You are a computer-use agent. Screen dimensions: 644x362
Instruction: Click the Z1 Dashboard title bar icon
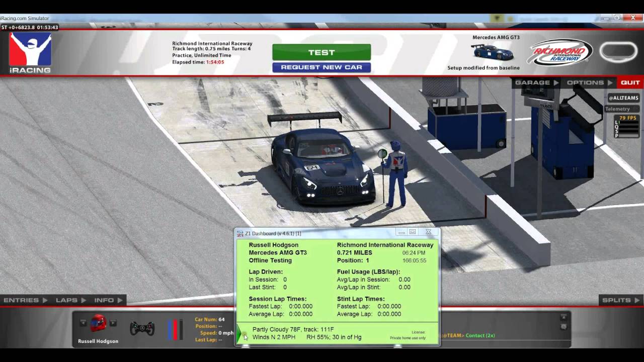pyautogui.click(x=240, y=233)
